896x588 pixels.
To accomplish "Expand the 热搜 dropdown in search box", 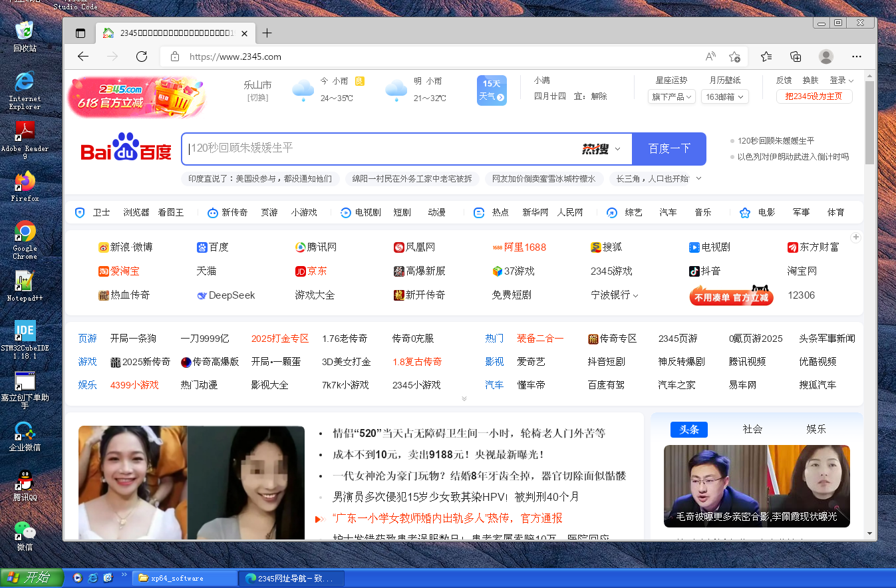I will (x=617, y=149).
